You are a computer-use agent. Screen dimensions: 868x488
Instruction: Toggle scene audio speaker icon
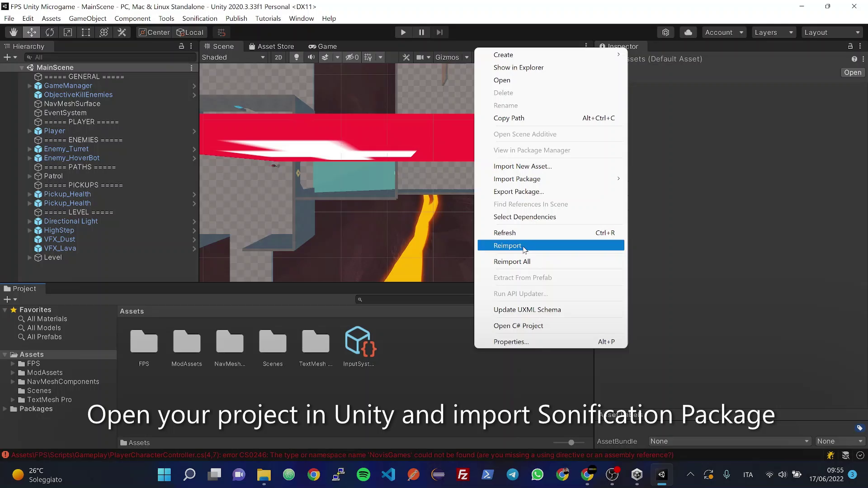(311, 57)
